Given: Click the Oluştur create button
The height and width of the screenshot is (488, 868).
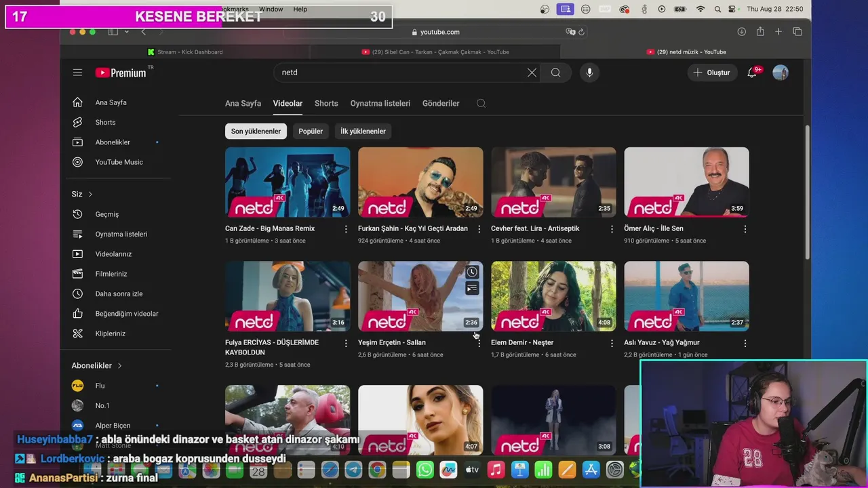Looking at the screenshot, I should 712,73.
